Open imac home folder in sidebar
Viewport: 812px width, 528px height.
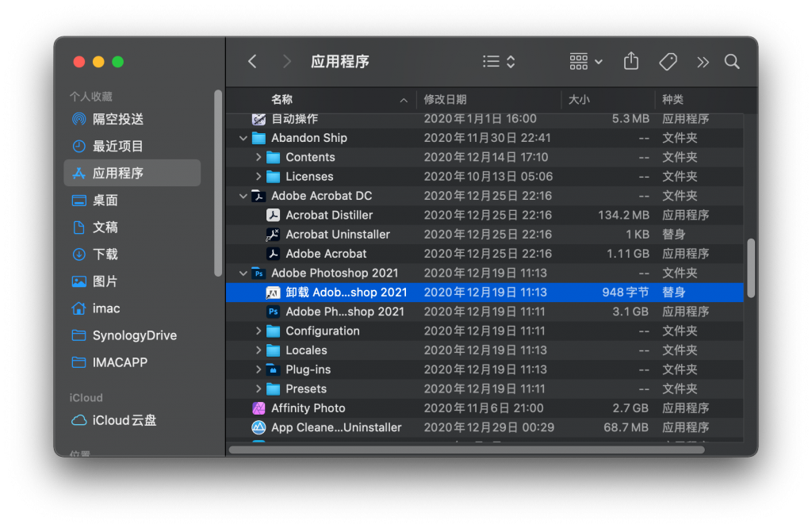click(x=132, y=308)
